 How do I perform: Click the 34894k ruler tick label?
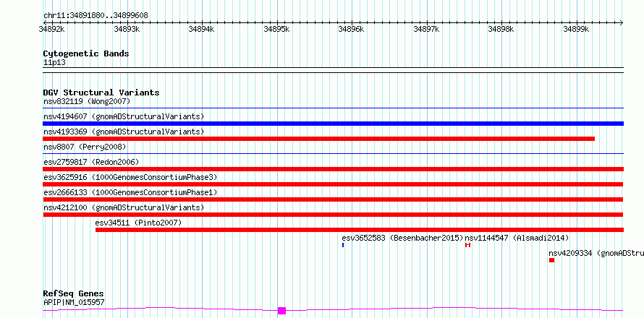point(201,29)
